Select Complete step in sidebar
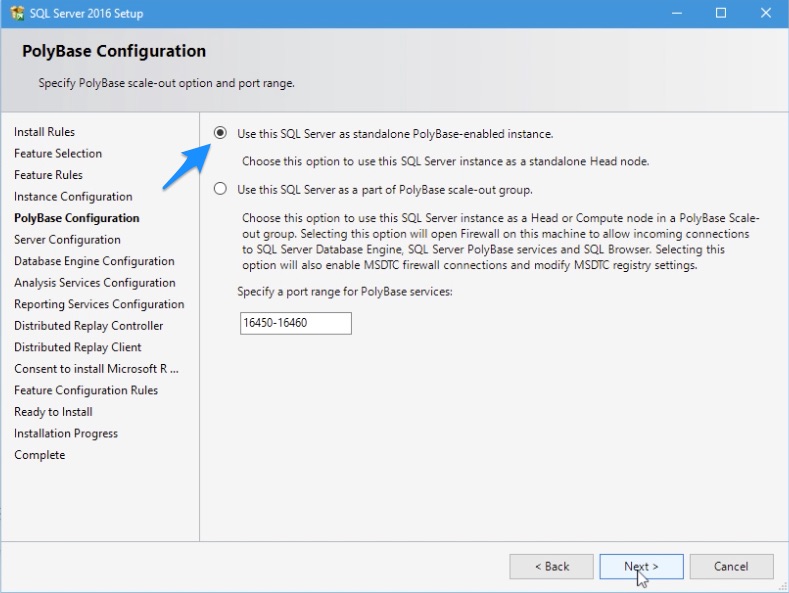Viewport: 789px width, 593px height. coord(40,455)
